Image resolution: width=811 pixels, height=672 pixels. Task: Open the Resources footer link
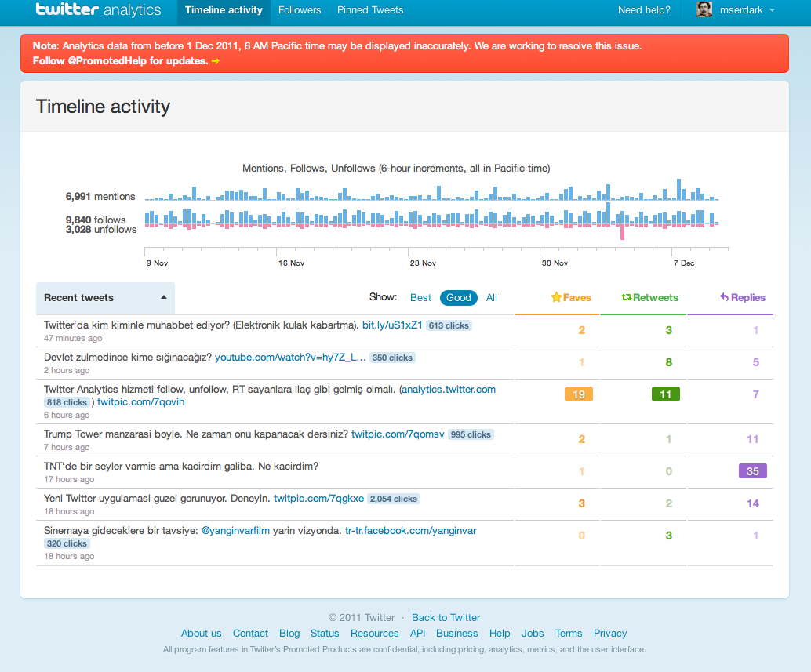[x=374, y=634]
